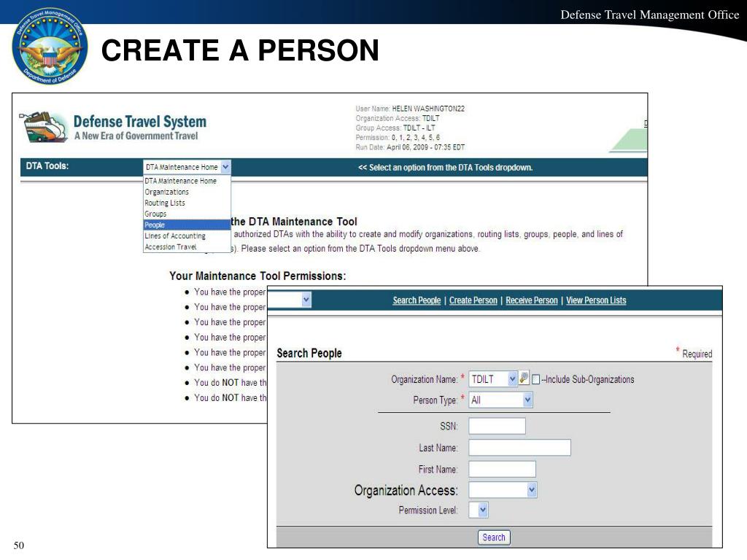Open the Create Person link
Image resolution: width=747 pixels, height=560 pixels.
click(473, 300)
